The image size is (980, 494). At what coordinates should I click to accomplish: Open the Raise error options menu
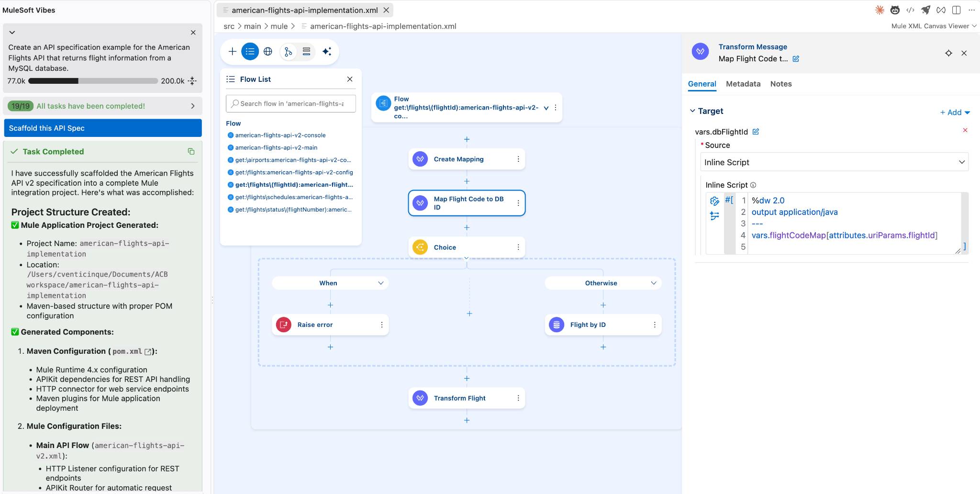[382, 325]
